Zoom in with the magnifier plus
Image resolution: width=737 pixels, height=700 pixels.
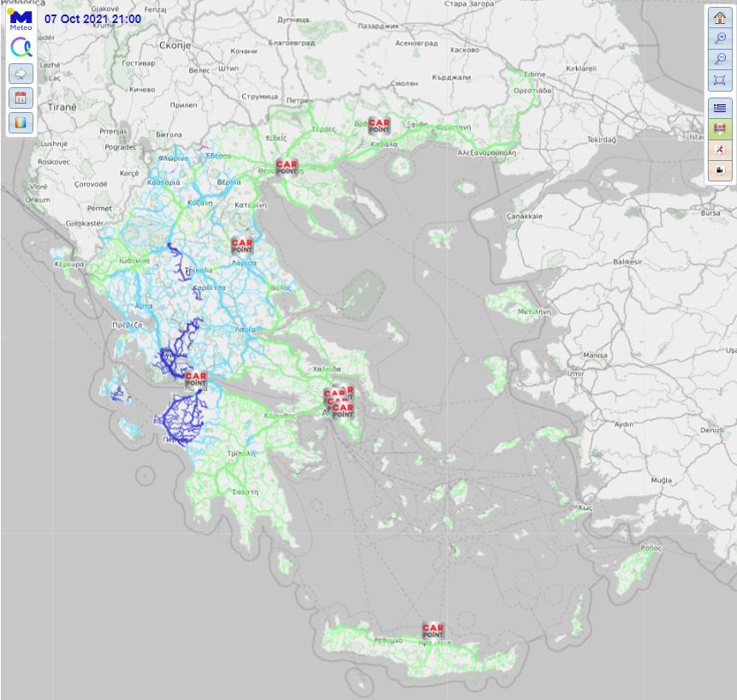[719, 39]
